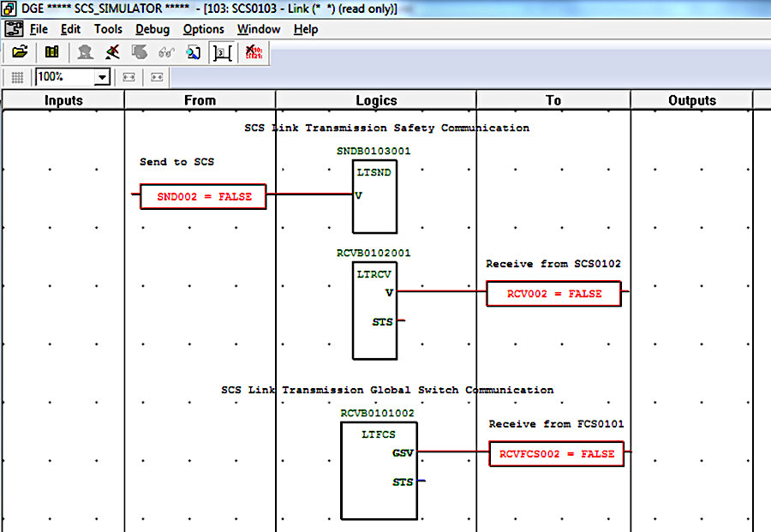Image resolution: width=771 pixels, height=532 pixels.
Task: Open the Window menu
Action: tap(259, 29)
